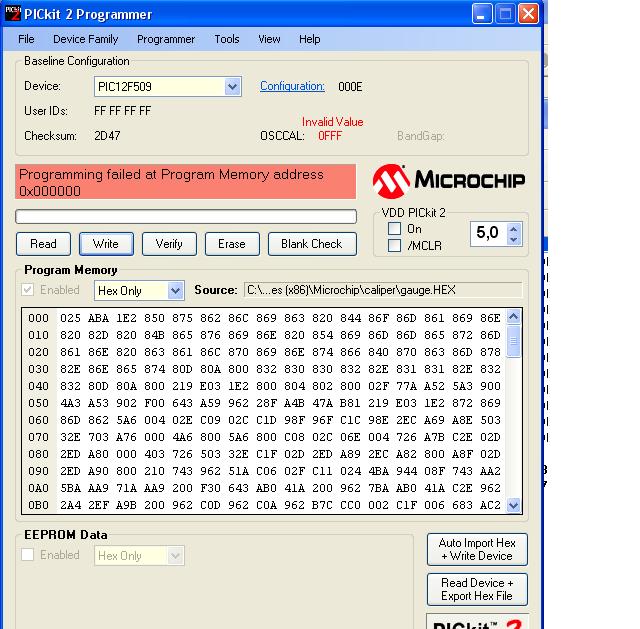Open the View menu
640x629 pixels.
pyautogui.click(x=269, y=39)
